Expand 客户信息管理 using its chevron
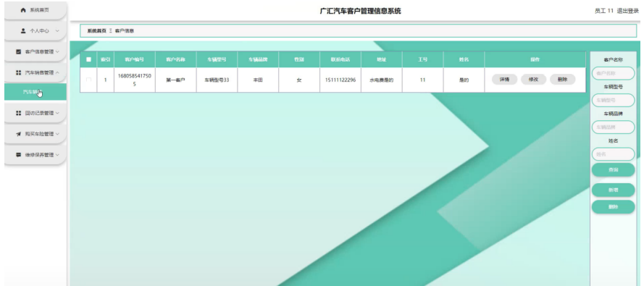 57,51
